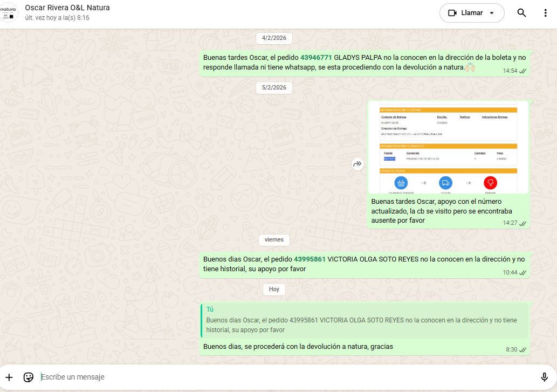Open the Natura contact profile picture
Image resolution: width=557 pixels, height=392 pixels.
9,12
